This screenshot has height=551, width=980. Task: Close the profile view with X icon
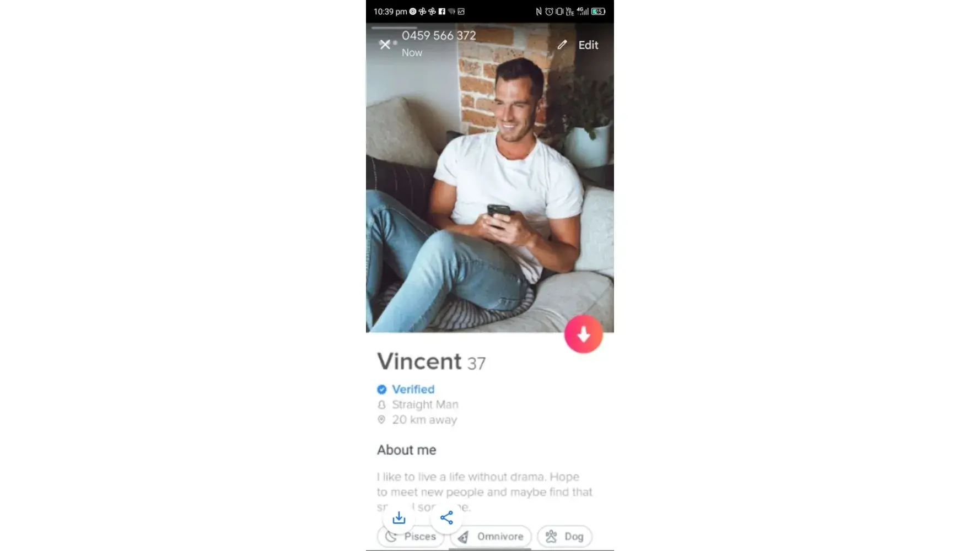(385, 45)
